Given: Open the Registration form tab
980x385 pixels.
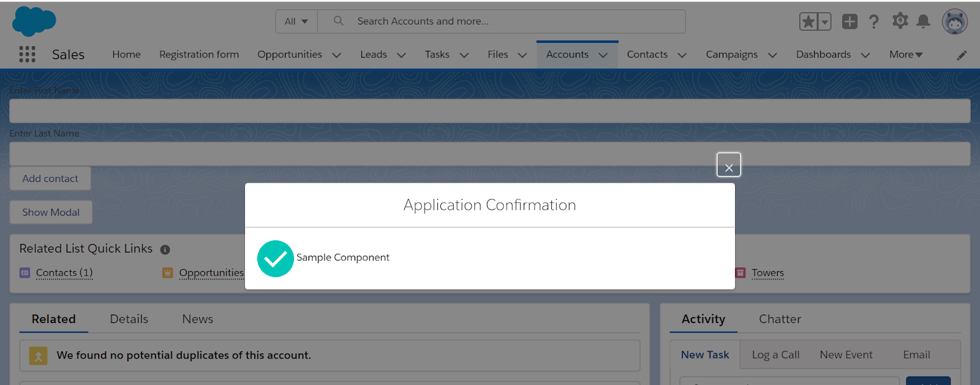Looking at the screenshot, I should (x=199, y=55).
